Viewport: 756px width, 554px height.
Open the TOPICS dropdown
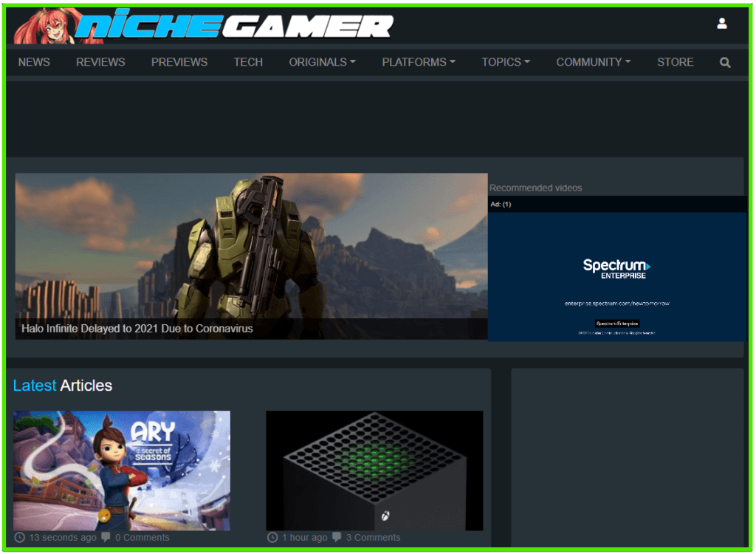(x=506, y=62)
